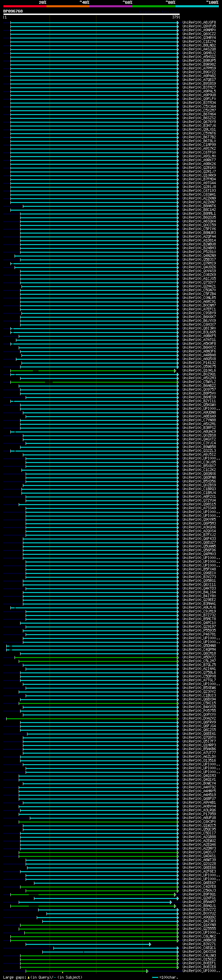Viewport: 222px width, 980px height.
Task: Select hit label UniRef100_B3L665
Action: [x=199, y=332]
